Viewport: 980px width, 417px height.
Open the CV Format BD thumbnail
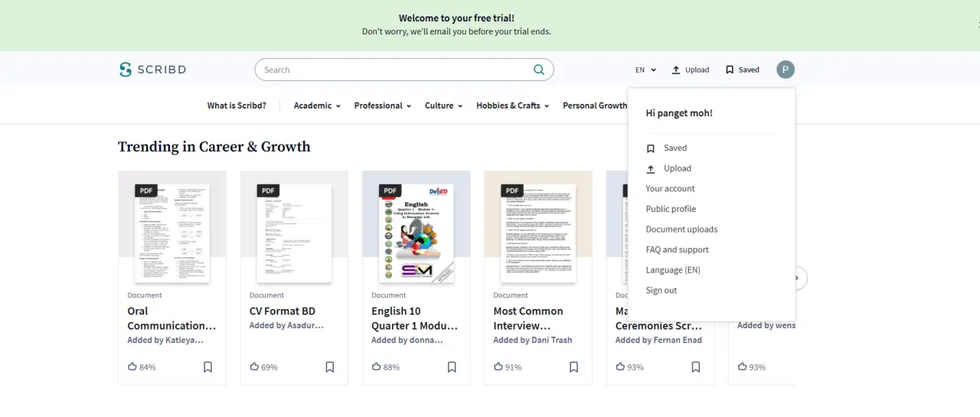click(294, 232)
